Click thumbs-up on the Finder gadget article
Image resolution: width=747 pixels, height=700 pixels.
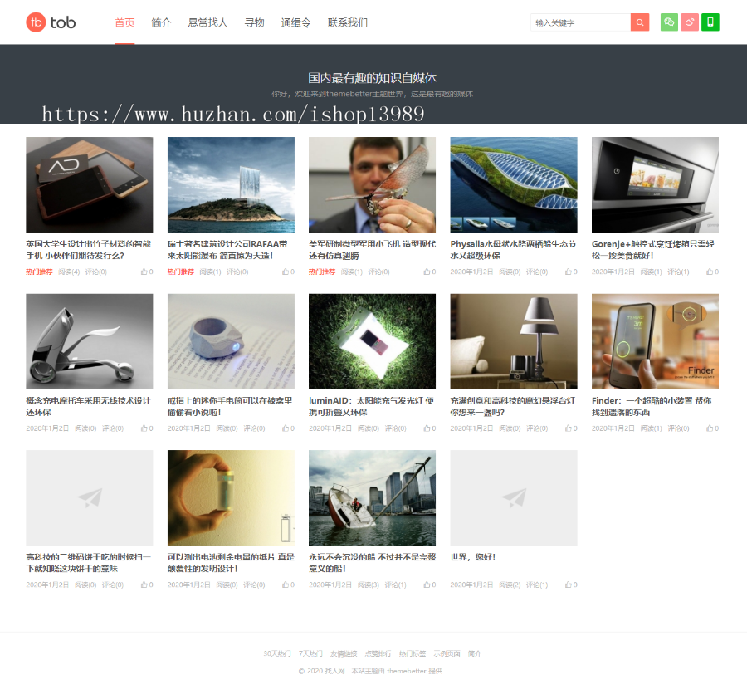pos(712,428)
